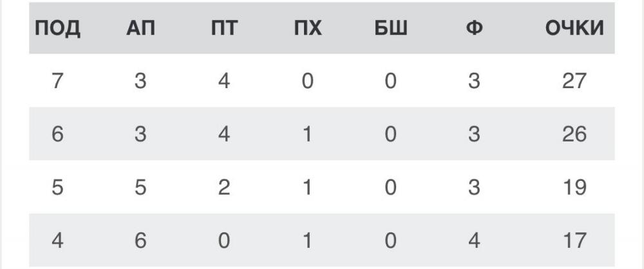
Task: Click the ПХ column header
Action: [x=307, y=30]
